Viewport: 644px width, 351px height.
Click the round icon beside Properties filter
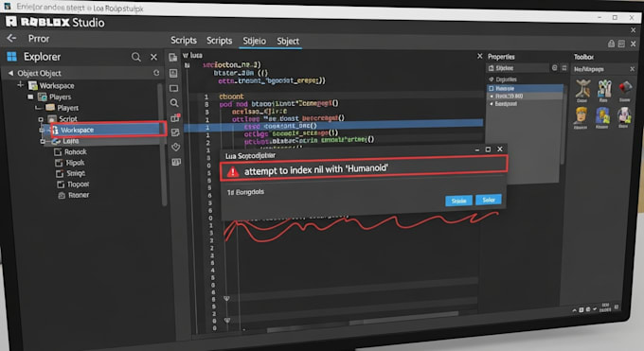[554, 68]
